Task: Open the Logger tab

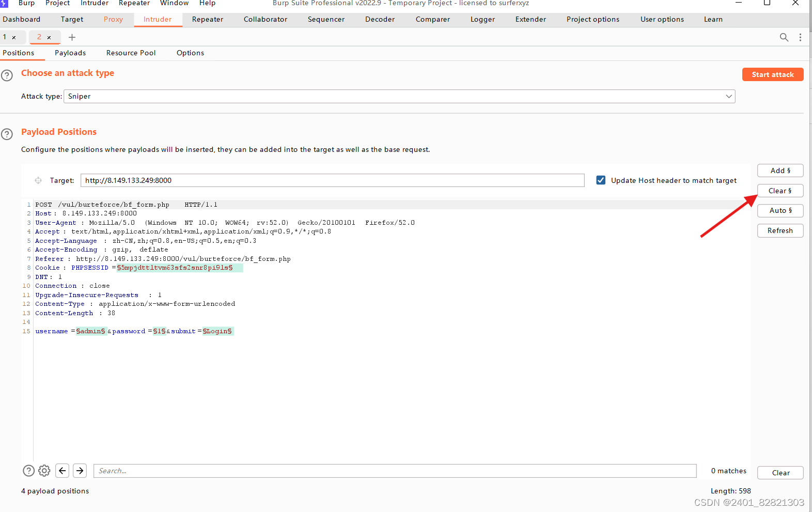Action: point(483,20)
